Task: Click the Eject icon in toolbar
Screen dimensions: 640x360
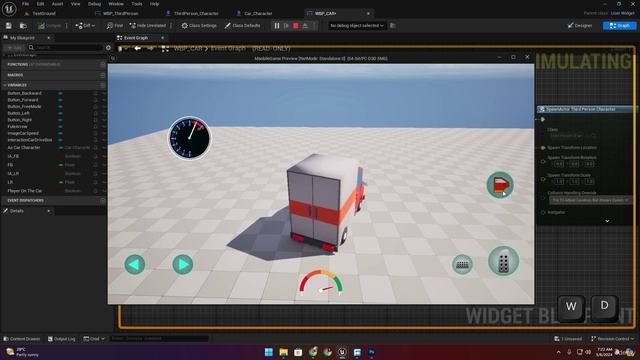Action: pyautogui.click(x=305, y=26)
